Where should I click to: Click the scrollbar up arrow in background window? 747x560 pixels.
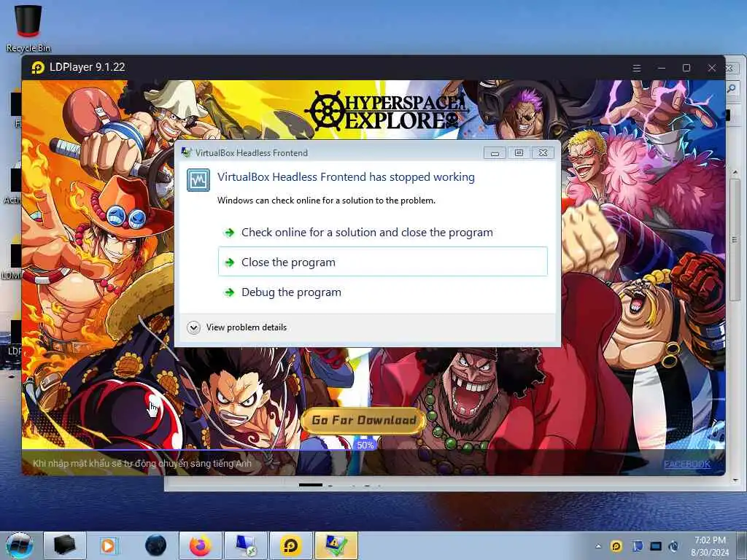coord(735,172)
